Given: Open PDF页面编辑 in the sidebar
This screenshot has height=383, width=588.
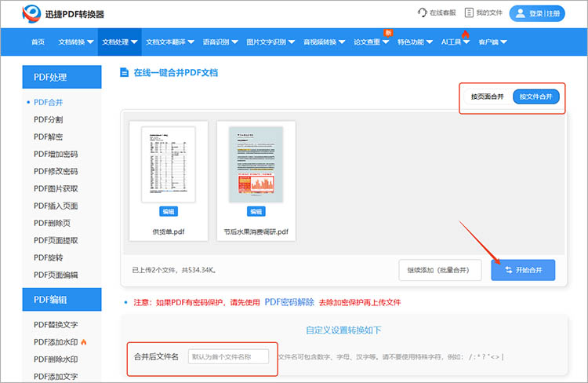Looking at the screenshot, I should pyautogui.click(x=56, y=275).
